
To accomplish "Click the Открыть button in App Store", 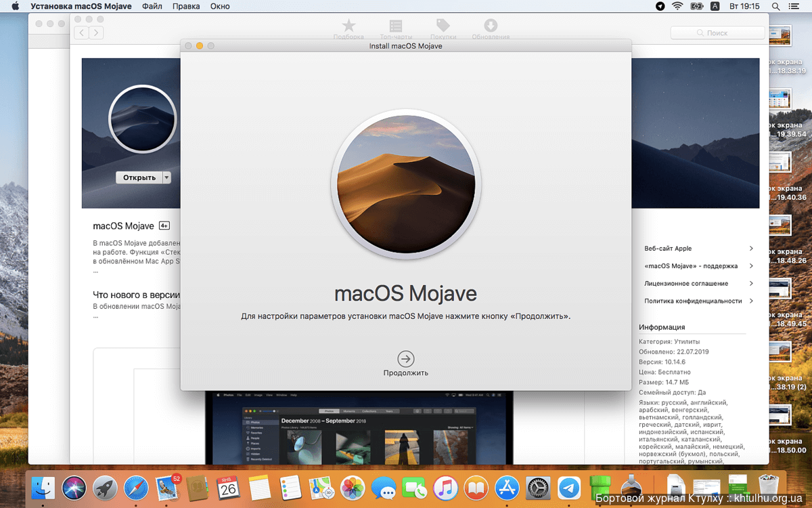I will point(139,177).
